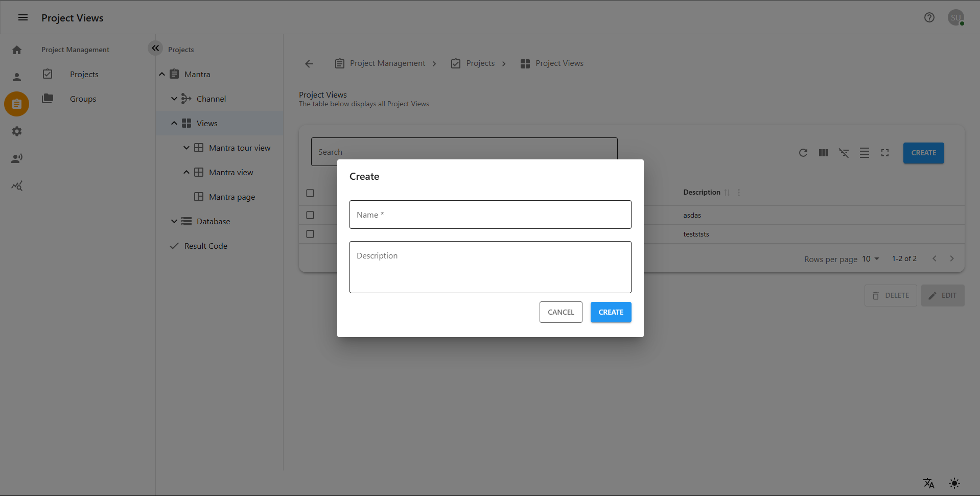This screenshot has width=980, height=496.
Task: Click the Name field in the dialog
Action: [x=490, y=215]
